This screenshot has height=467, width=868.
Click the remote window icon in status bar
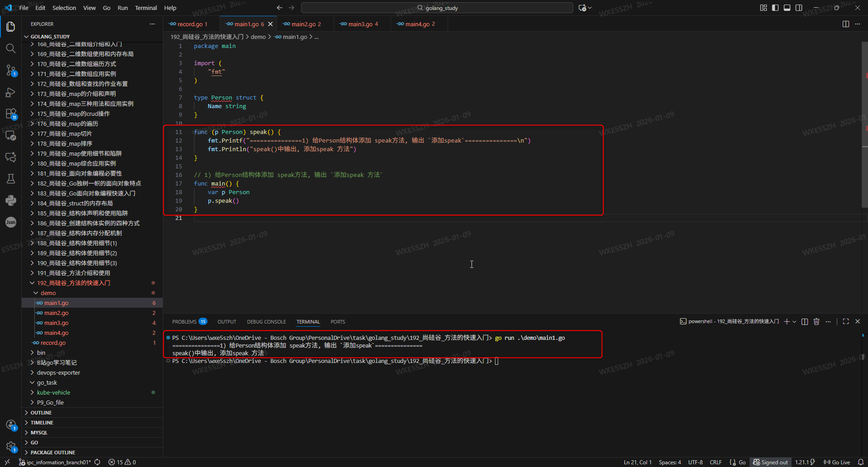[7, 462]
